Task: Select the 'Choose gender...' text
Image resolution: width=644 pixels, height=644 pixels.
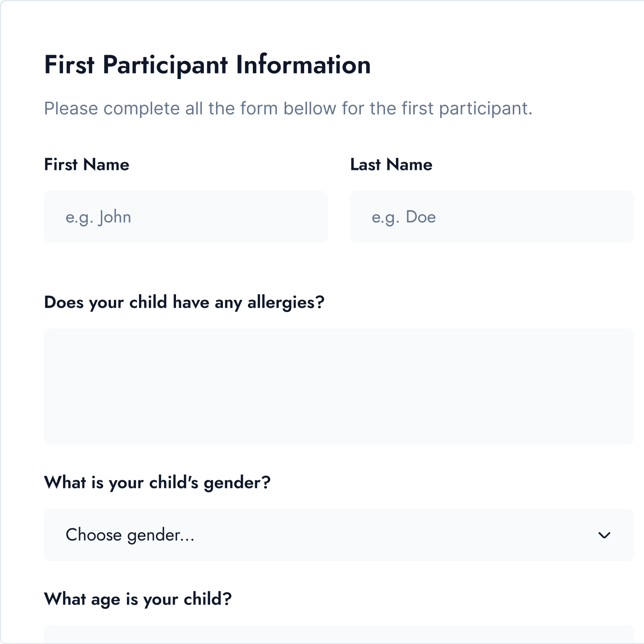Action: [130, 535]
